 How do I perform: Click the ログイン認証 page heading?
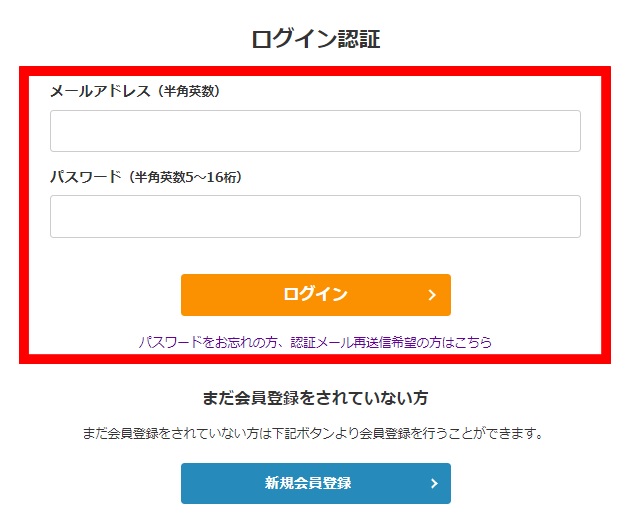point(316,40)
